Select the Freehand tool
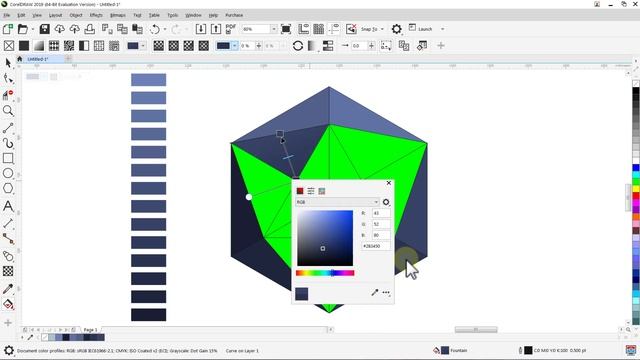The width and height of the screenshot is (640, 360). tap(8, 128)
